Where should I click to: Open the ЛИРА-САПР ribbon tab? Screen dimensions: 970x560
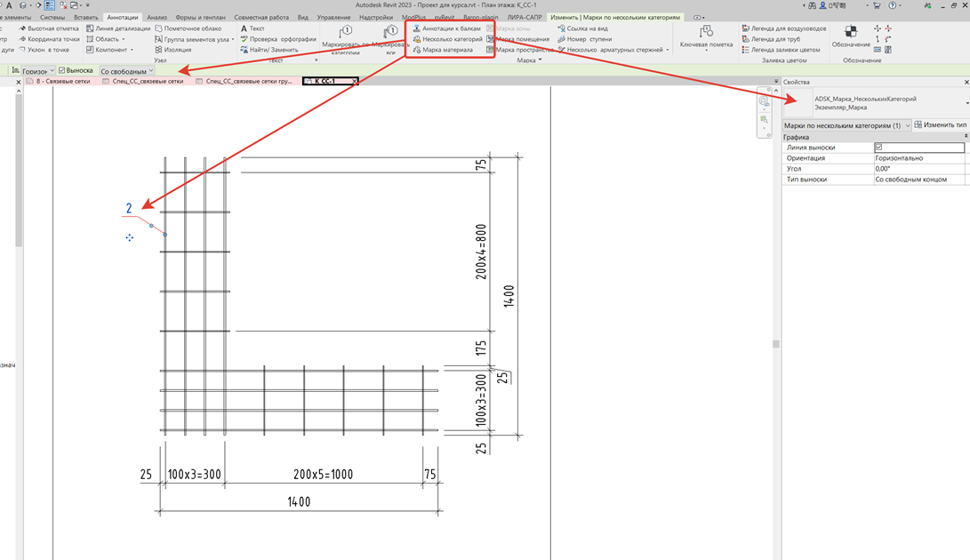tap(524, 17)
